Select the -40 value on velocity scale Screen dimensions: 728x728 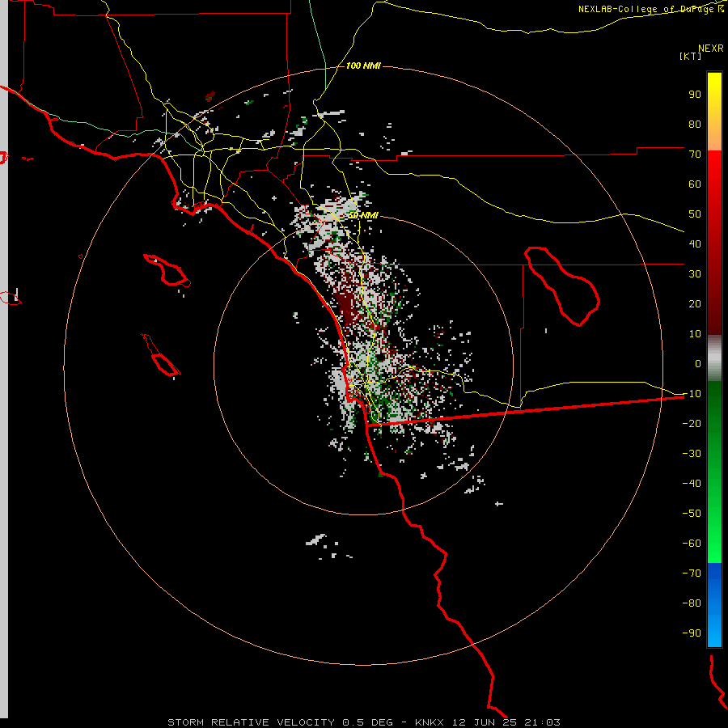tap(692, 484)
